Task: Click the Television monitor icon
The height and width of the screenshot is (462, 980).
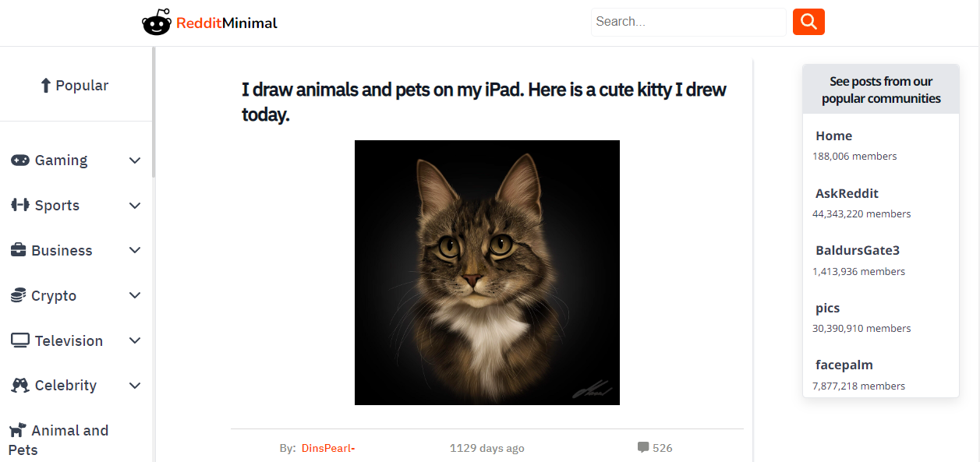Action: point(20,341)
